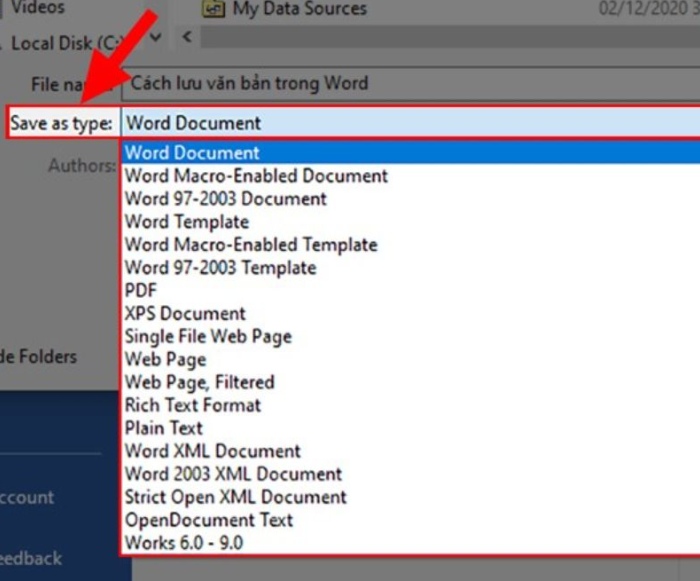Select Web Page, Filtered format

tap(412, 382)
